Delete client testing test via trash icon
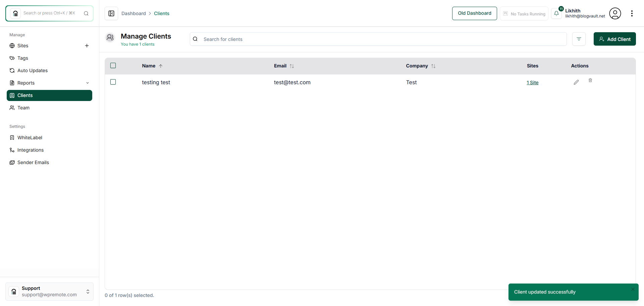Screen dimensions: 644x306 tap(590, 80)
